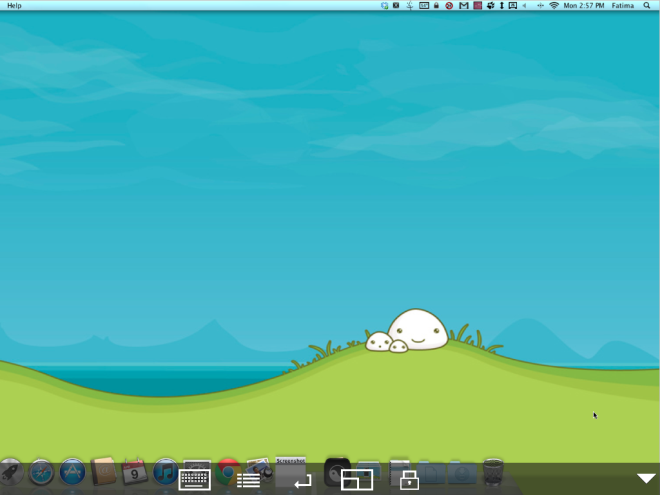Click the small left triangle in menu bar
The height and width of the screenshot is (495, 660).
pyautogui.click(x=524, y=5)
